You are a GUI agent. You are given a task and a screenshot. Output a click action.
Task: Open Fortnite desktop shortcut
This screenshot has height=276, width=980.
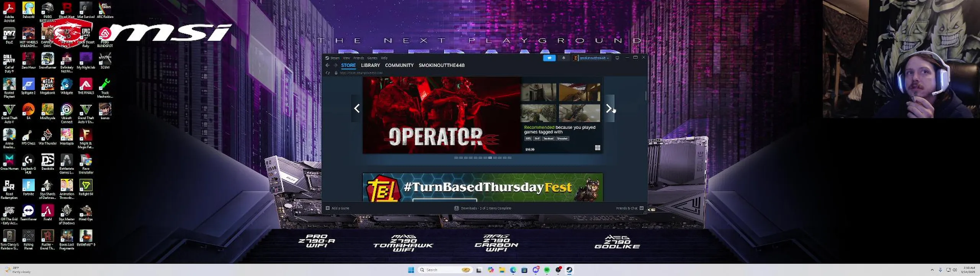pos(28,188)
